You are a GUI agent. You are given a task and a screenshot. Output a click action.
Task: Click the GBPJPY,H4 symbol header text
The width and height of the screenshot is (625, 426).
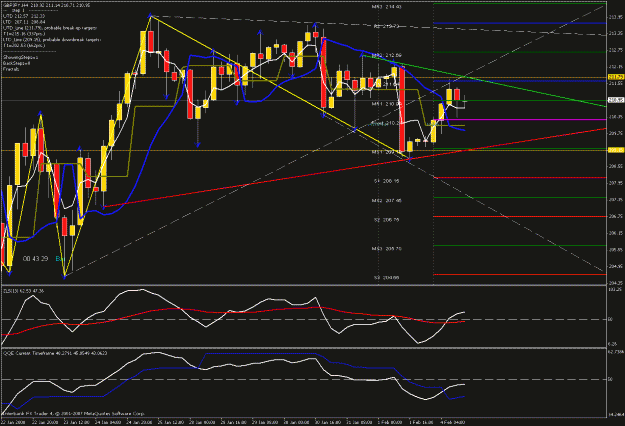[46, 5]
